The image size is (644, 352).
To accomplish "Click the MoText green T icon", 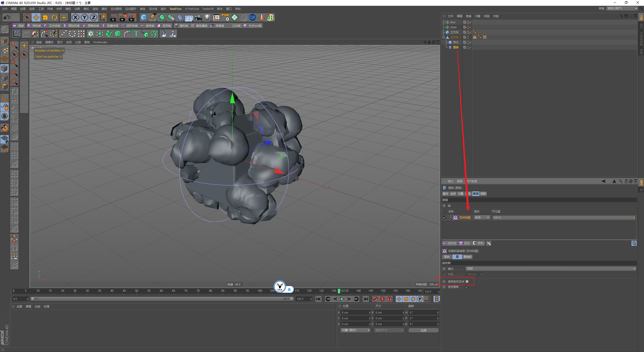I will coord(136,34).
